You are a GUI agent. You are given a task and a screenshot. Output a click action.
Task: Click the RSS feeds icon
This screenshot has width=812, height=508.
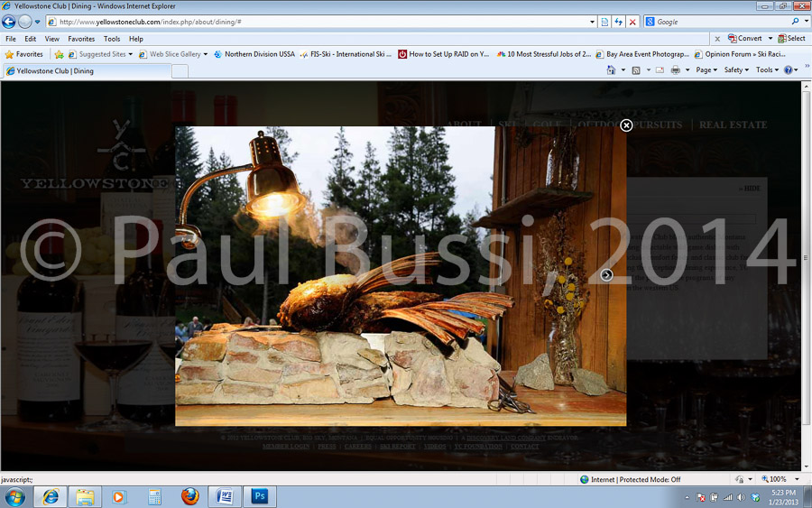click(x=636, y=69)
